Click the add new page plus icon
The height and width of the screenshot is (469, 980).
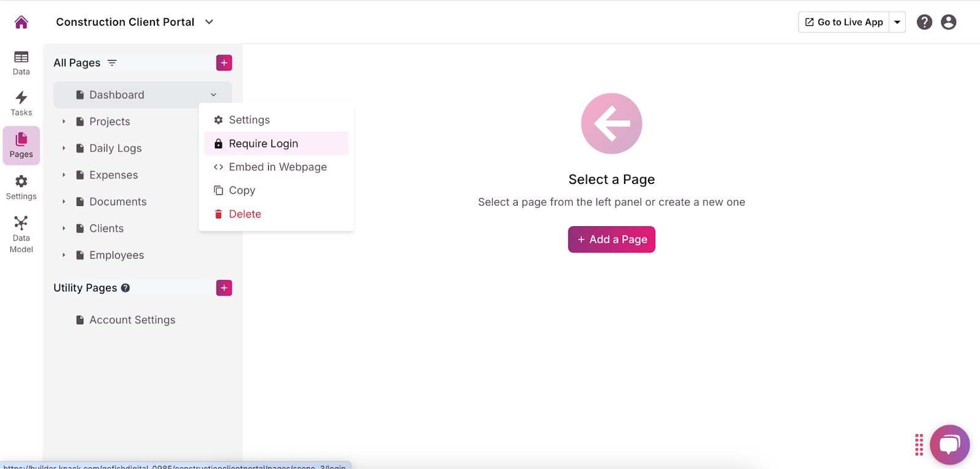tap(224, 63)
